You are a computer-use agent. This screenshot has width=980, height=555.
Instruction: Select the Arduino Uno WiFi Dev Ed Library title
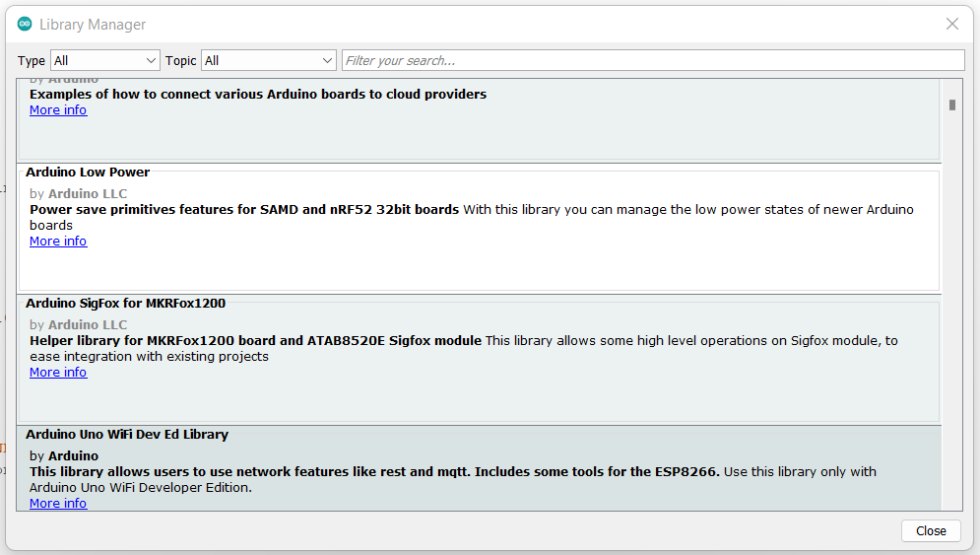[127, 434]
